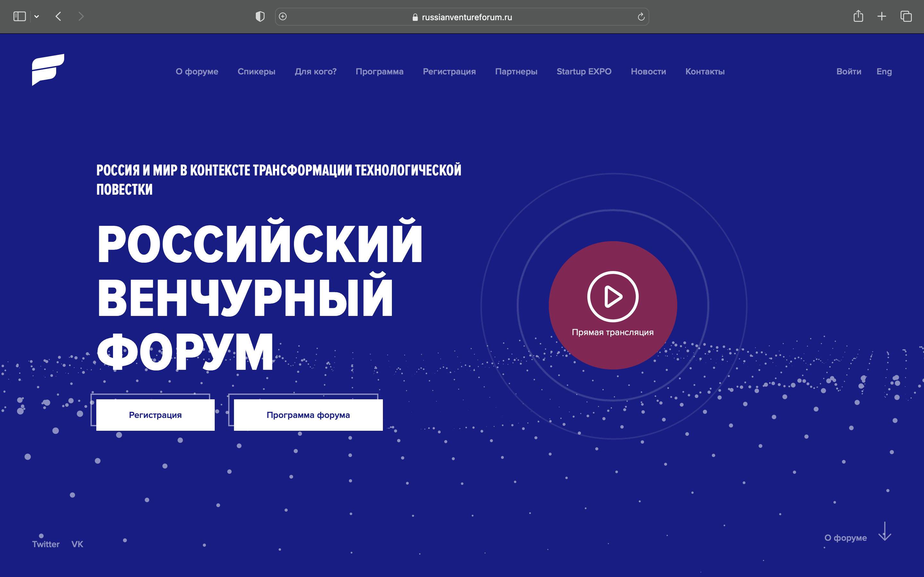Click the РОССИЯ И МИР В КОНТЕКСТЕ subtitle

pos(279,179)
